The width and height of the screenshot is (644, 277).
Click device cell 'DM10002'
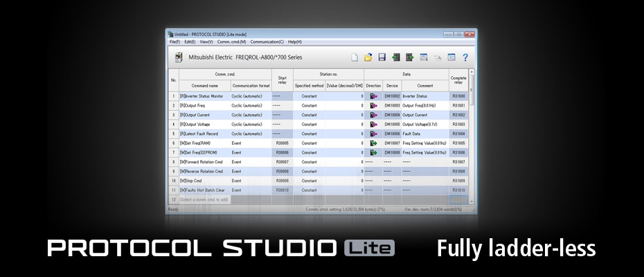coord(392,96)
